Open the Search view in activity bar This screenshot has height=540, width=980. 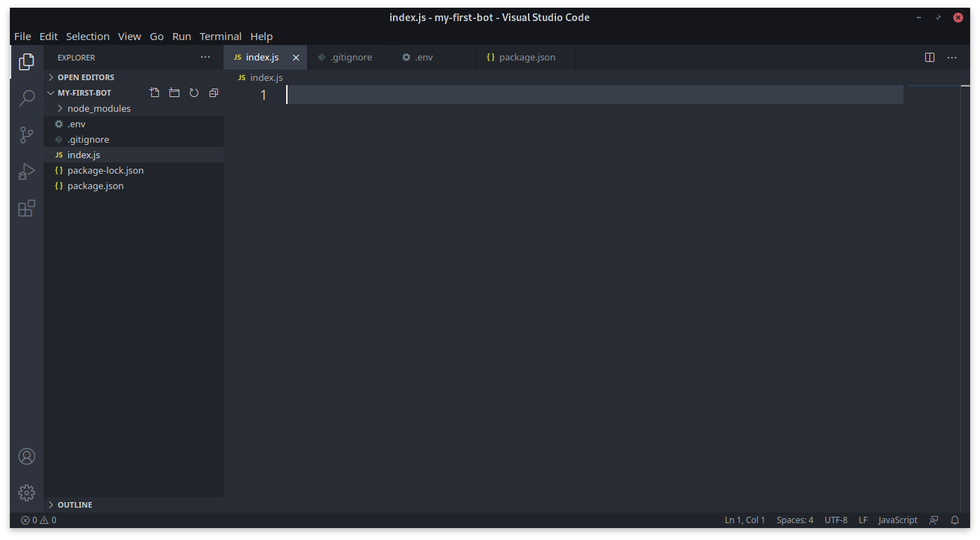(27, 98)
